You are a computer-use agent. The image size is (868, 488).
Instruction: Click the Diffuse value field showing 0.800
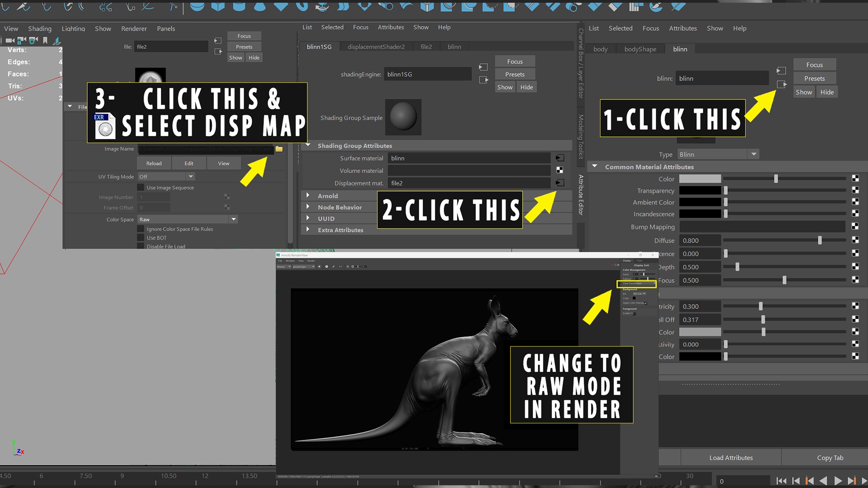pos(700,240)
